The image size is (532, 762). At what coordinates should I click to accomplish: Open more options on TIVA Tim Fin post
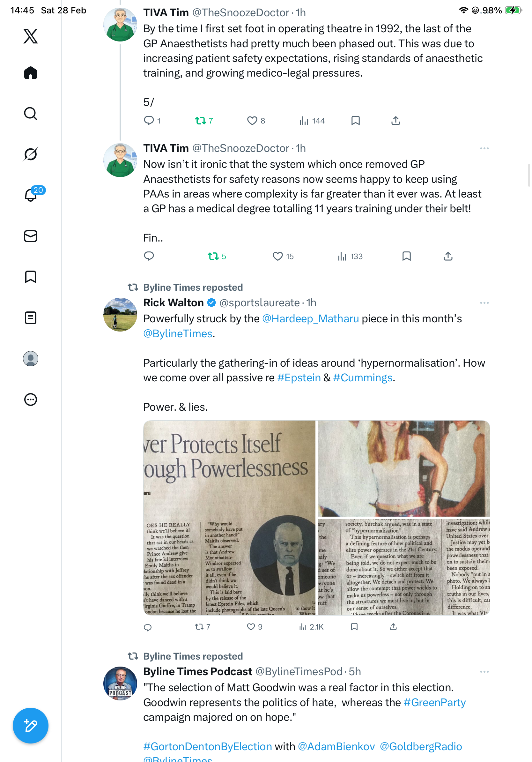click(x=484, y=148)
